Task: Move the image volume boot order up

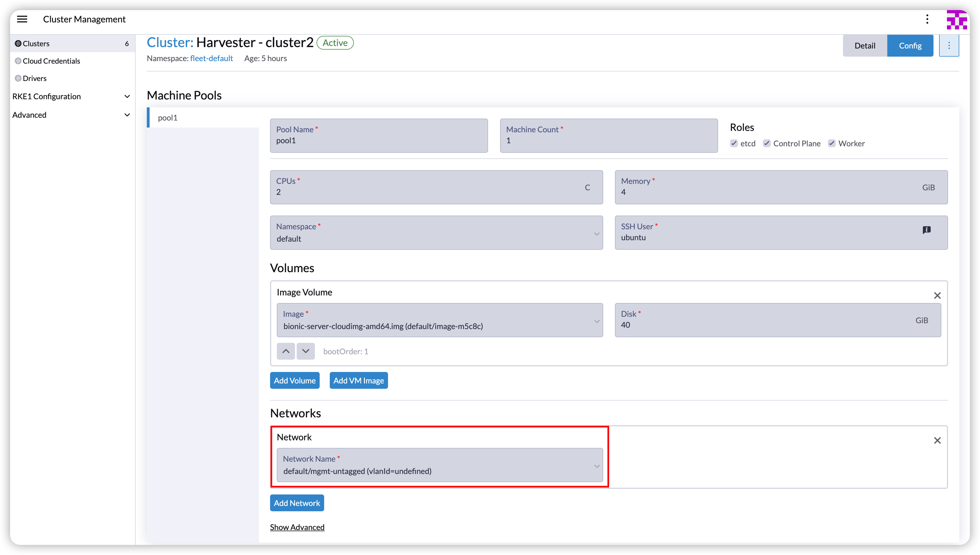Action: click(x=286, y=351)
